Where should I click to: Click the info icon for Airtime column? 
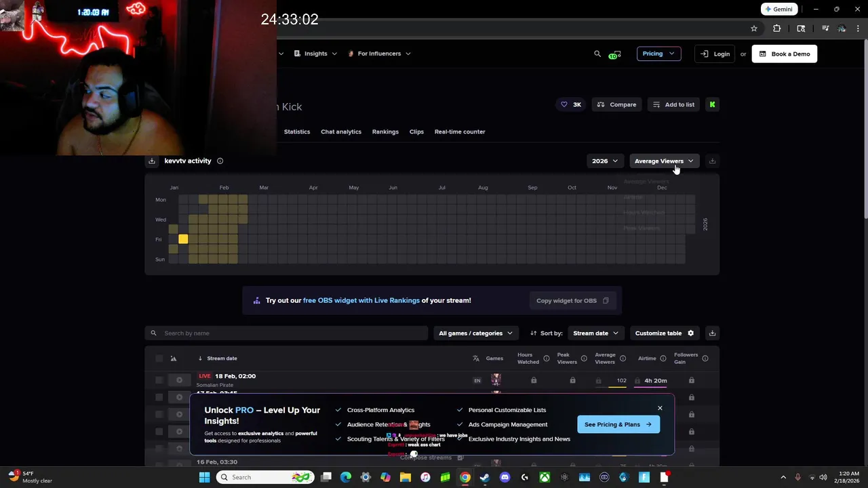click(663, 358)
